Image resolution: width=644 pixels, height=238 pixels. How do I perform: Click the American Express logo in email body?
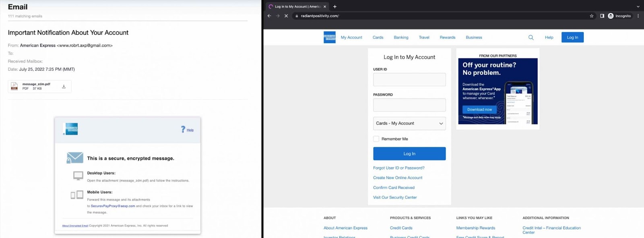coord(71,129)
